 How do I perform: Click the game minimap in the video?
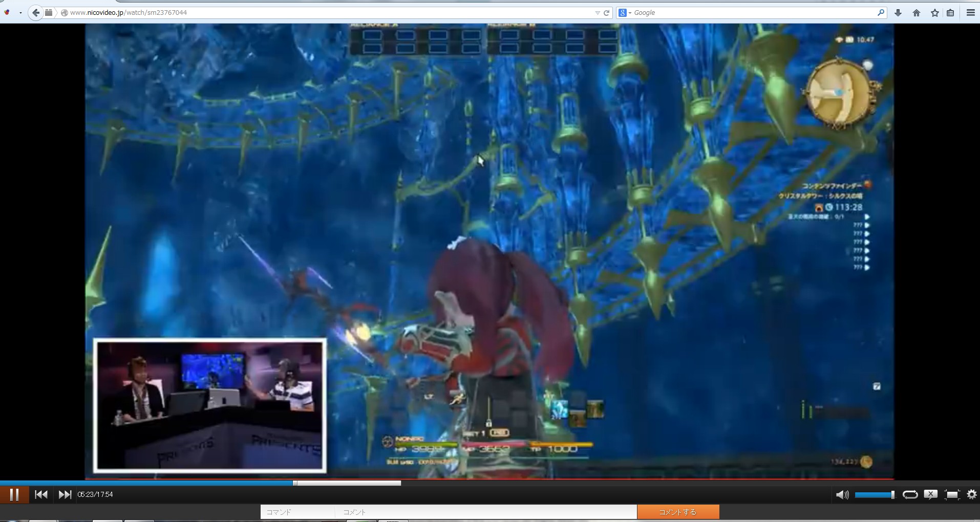click(x=840, y=93)
